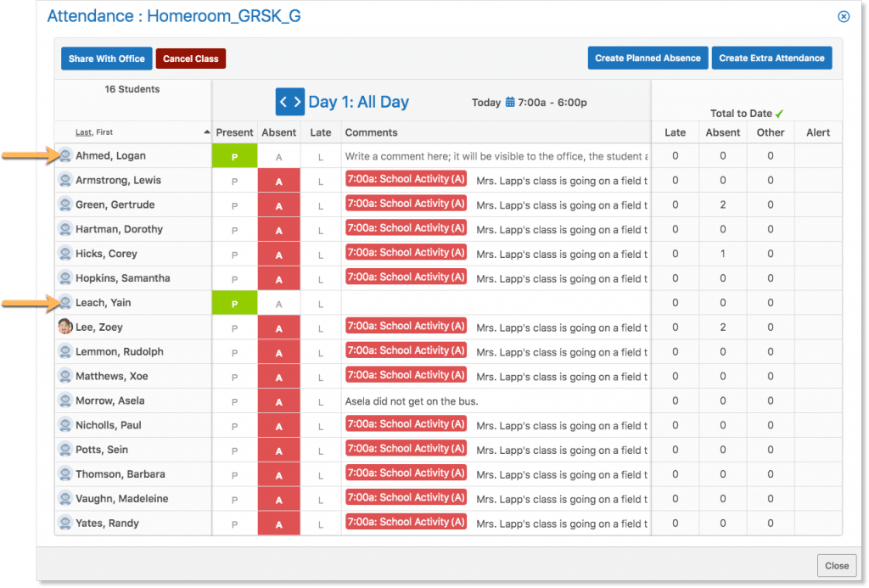Mark Yain Leach as Late
Viewport: 869px width, 588px height.
[x=321, y=303]
